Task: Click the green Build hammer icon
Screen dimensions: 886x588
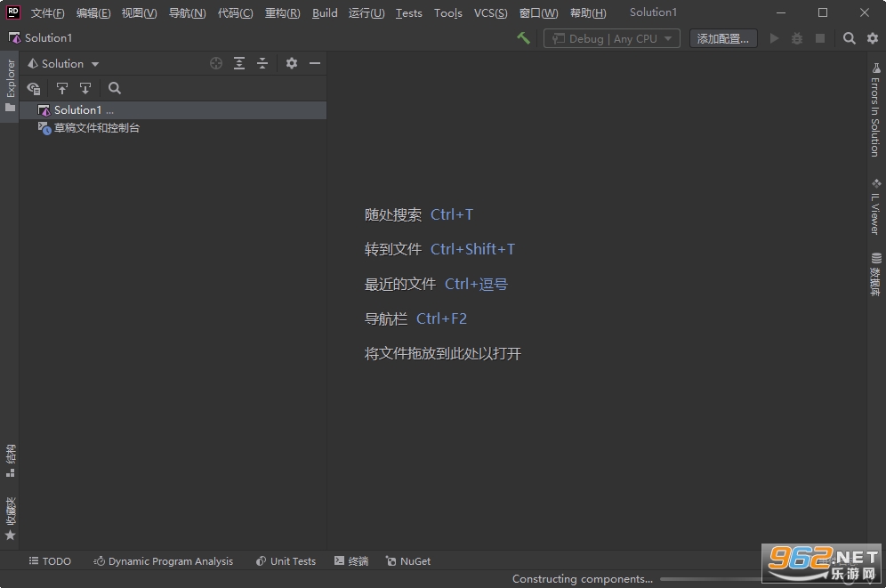Action: [523, 38]
